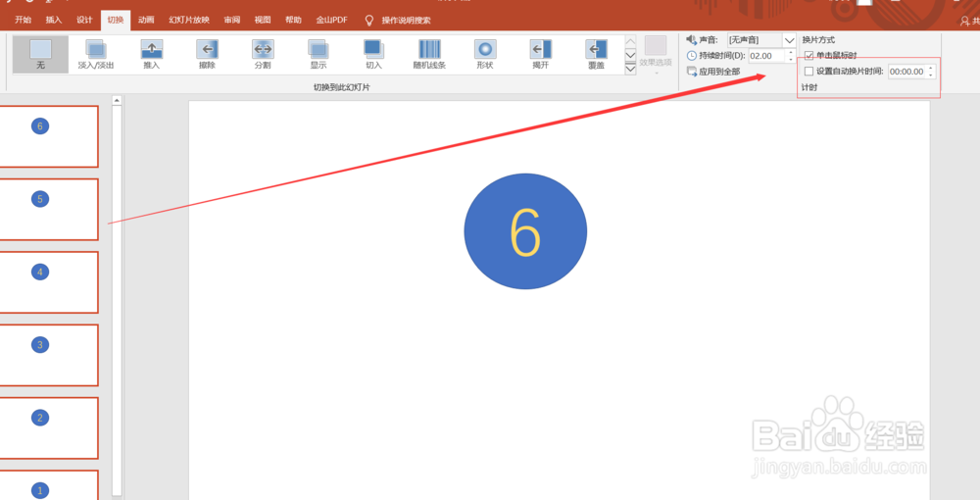Click the thumbnail pane vertical scrollbar
The width and height of the screenshot is (980, 500).
tap(117, 300)
